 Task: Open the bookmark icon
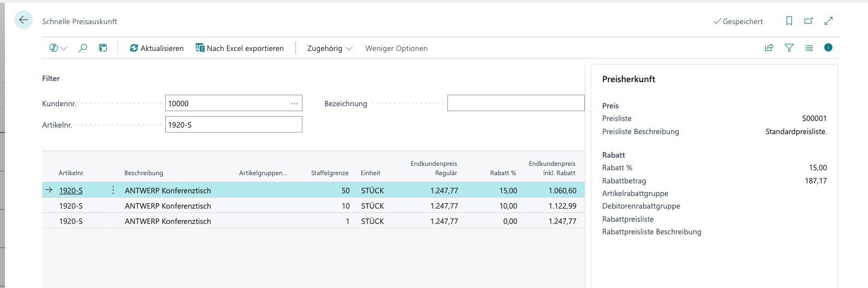[789, 21]
